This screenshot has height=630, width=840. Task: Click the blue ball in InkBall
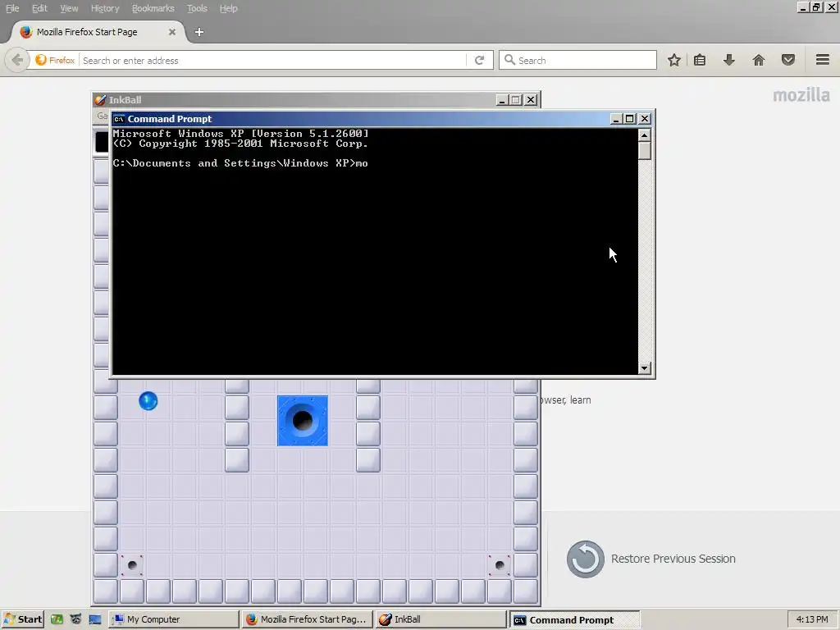(x=148, y=400)
